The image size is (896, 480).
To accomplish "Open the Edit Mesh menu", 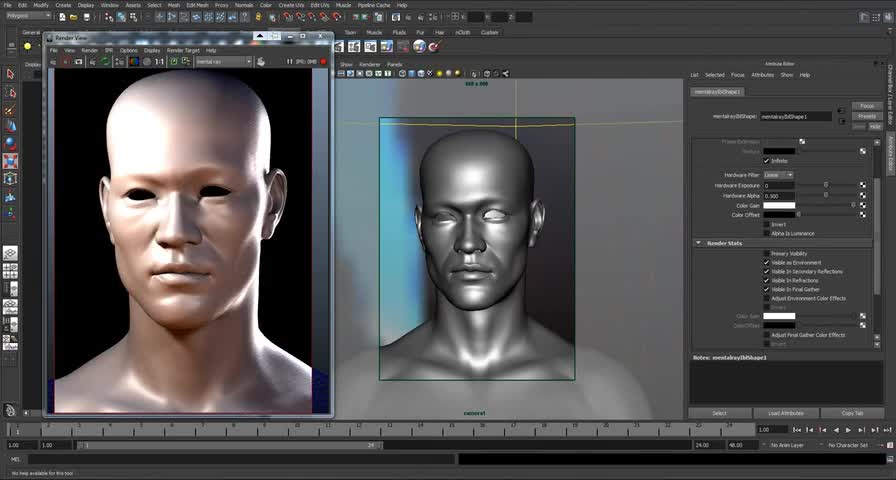I will pos(196,5).
